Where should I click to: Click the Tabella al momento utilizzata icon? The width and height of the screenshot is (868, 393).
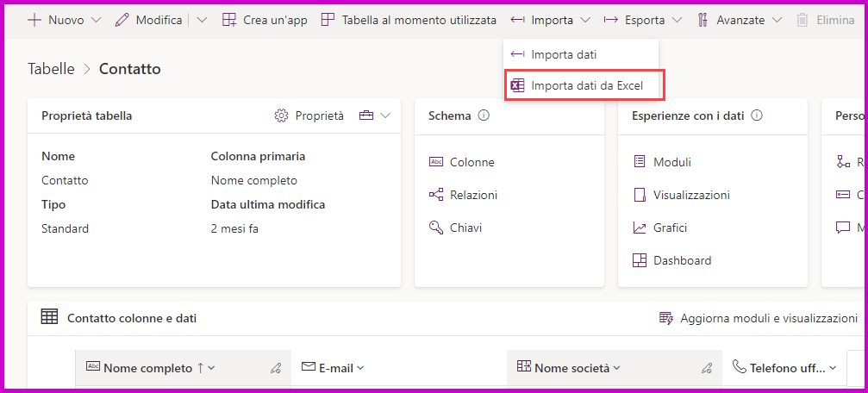pyautogui.click(x=328, y=21)
